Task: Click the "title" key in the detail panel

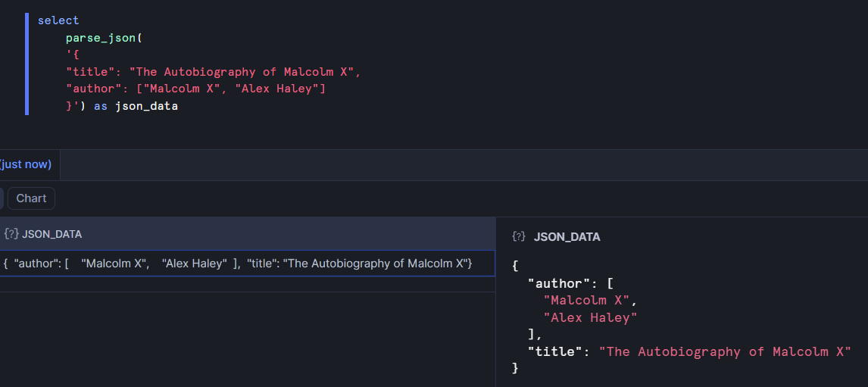Action: tap(556, 351)
